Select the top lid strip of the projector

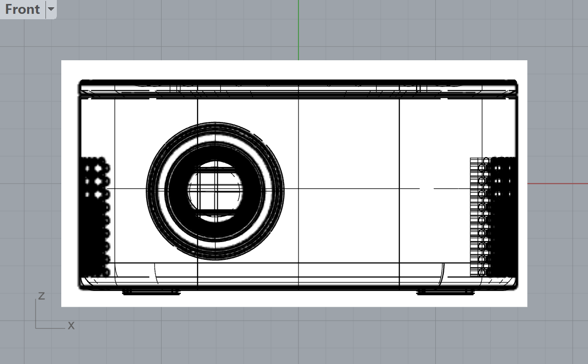pyautogui.click(x=298, y=87)
